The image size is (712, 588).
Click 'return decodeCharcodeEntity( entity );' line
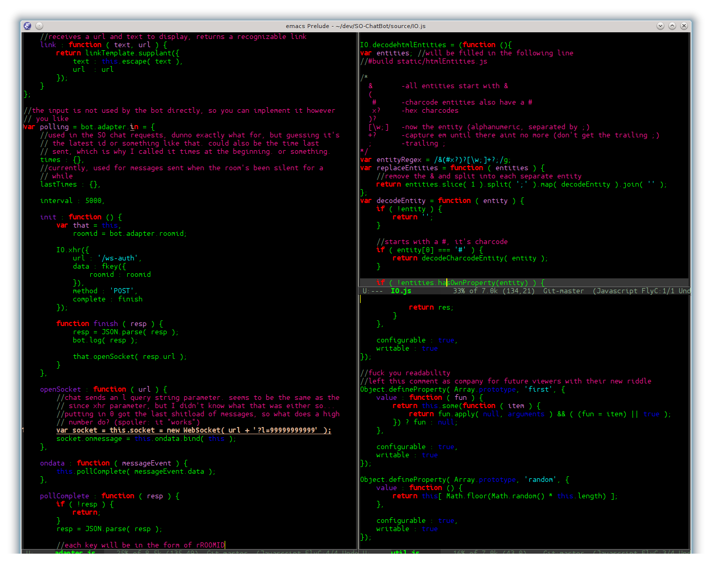(x=470, y=258)
